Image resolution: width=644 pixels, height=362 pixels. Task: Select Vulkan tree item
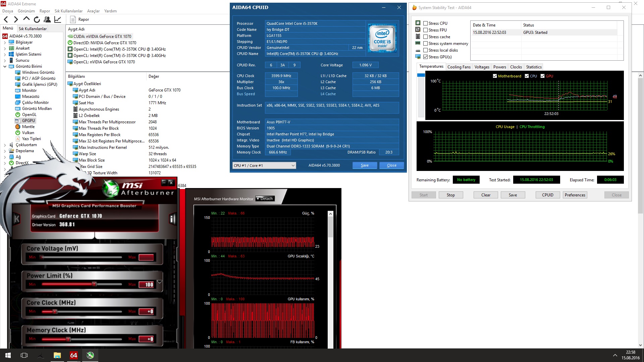(x=28, y=133)
